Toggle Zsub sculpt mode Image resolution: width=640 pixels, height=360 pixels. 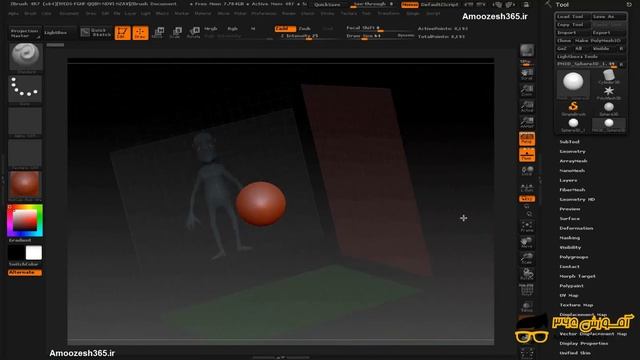coord(304,29)
